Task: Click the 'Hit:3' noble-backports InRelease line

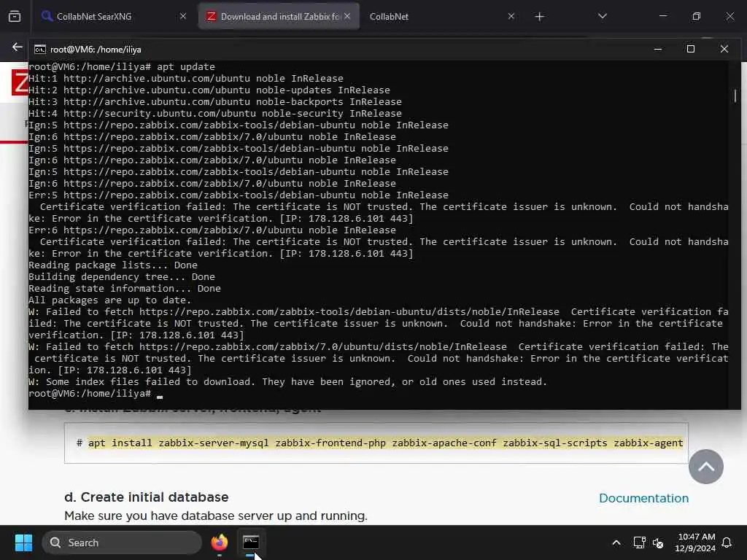Action: [x=215, y=101]
